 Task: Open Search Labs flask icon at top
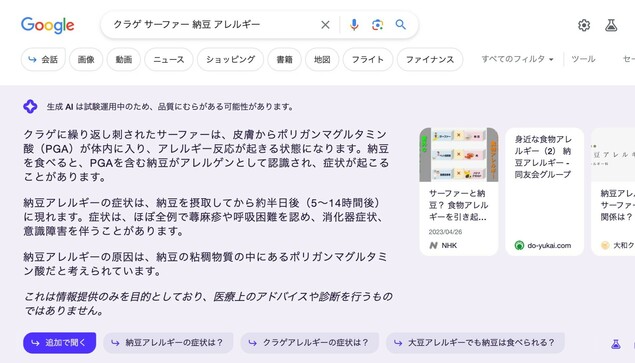click(611, 25)
